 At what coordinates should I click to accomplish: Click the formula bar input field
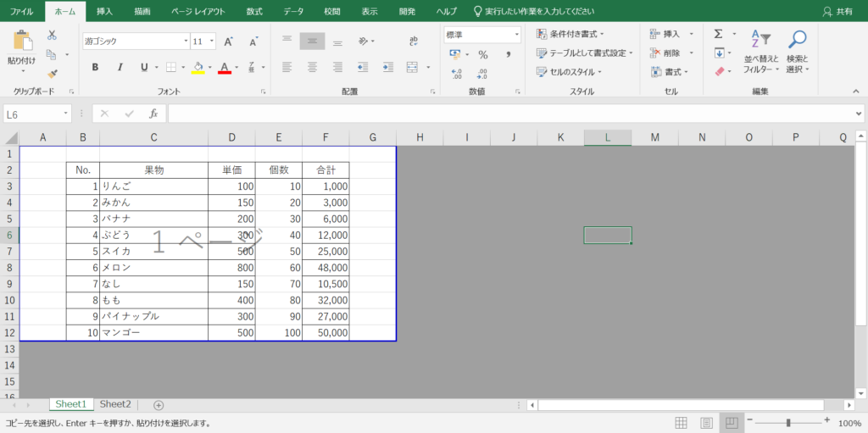coord(511,114)
